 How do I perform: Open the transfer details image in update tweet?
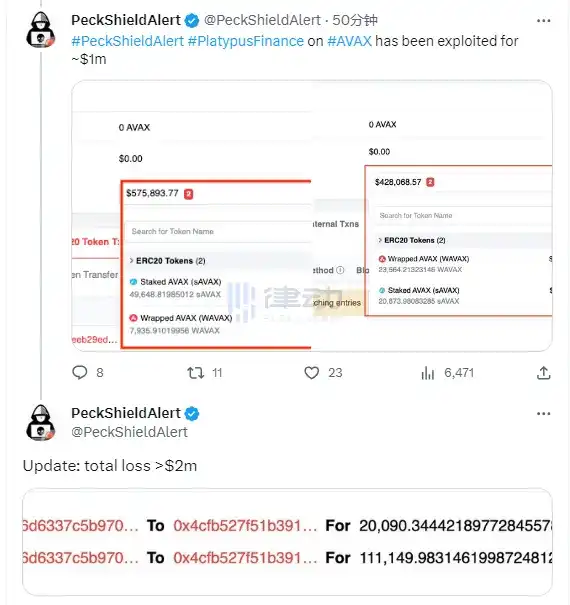pos(287,542)
